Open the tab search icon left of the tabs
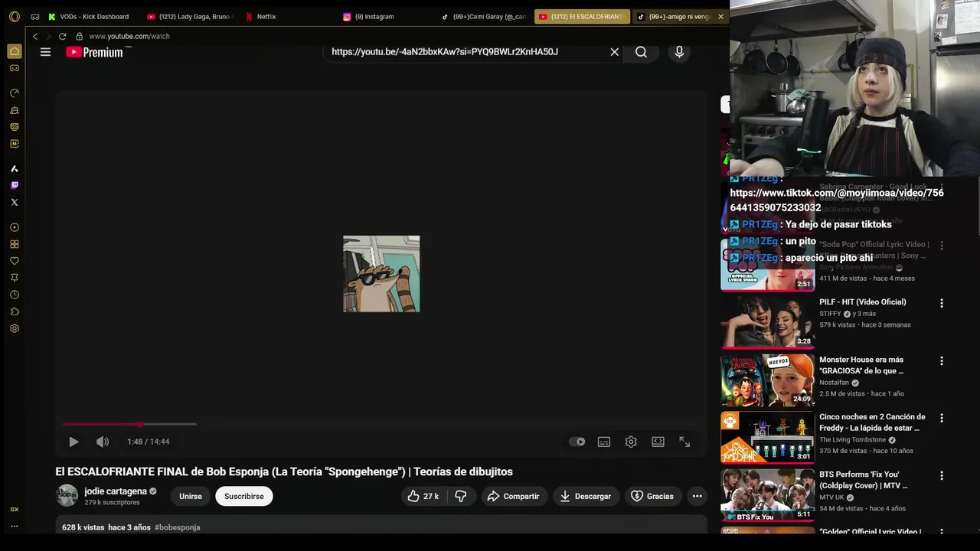Viewport: 980px width, 551px height. point(35,17)
